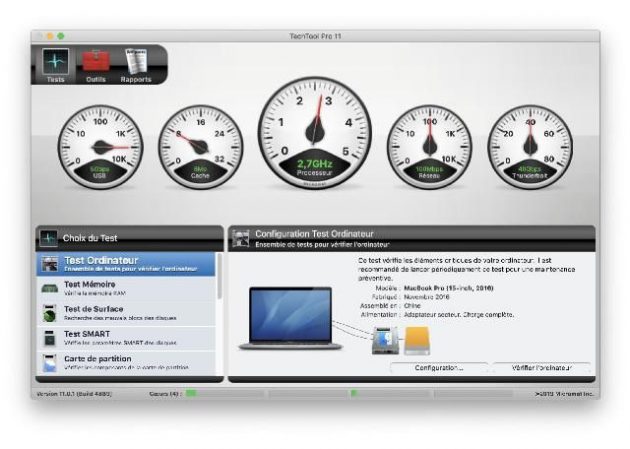Click the third cores activity bar
This screenshot has width=630, height=449.
(x=390, y=394)
